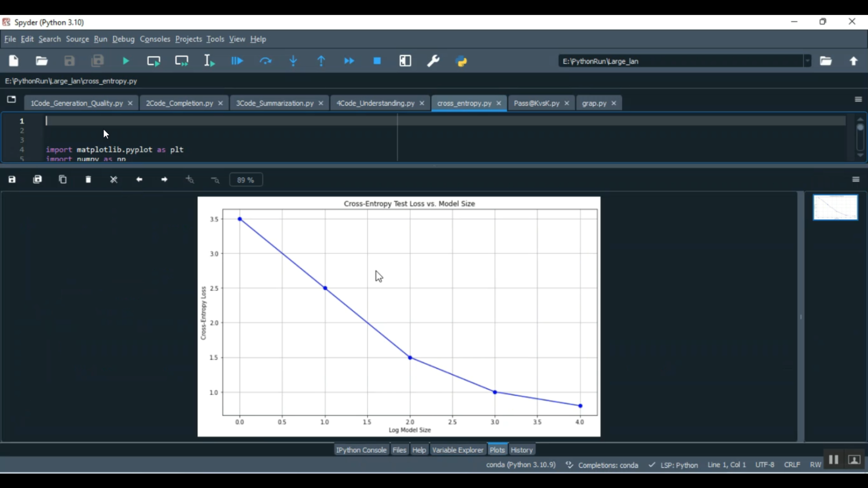Open the PYTHONPATH manager Python icon

[x=461, y=61]
